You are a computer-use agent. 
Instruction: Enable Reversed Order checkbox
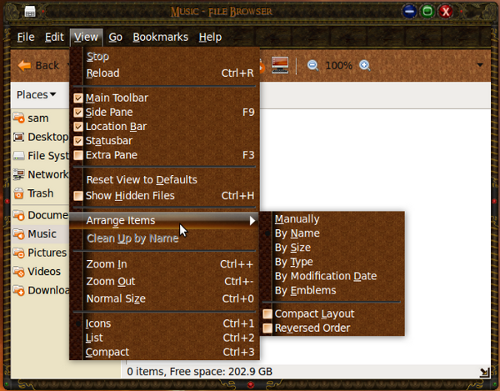coord(267,328)
